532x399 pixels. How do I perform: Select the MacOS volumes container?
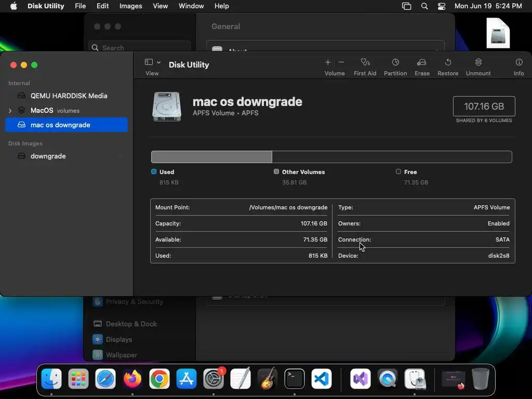pyautogui.click(x=66, y=110)
